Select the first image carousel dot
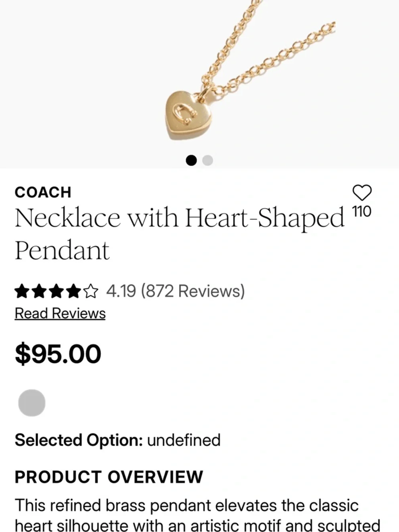Screen dimensions: 399x532 (x=192, y=160)
